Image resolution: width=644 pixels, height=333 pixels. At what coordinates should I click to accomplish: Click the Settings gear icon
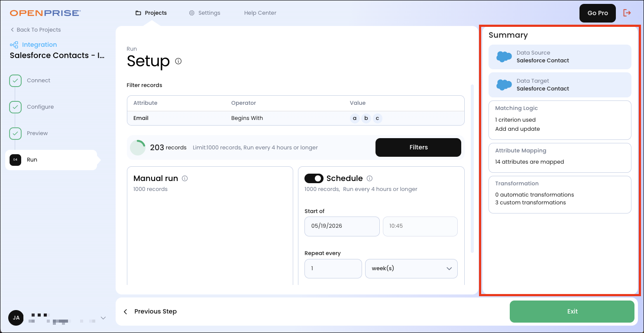pyautogui.click(x=192, y=13)
